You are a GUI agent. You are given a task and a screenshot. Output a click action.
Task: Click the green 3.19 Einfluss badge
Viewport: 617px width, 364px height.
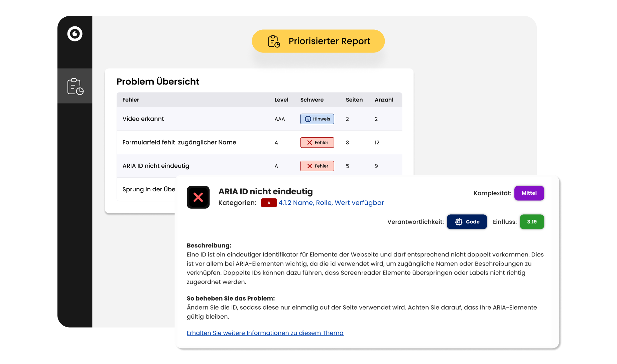(532, 222)
